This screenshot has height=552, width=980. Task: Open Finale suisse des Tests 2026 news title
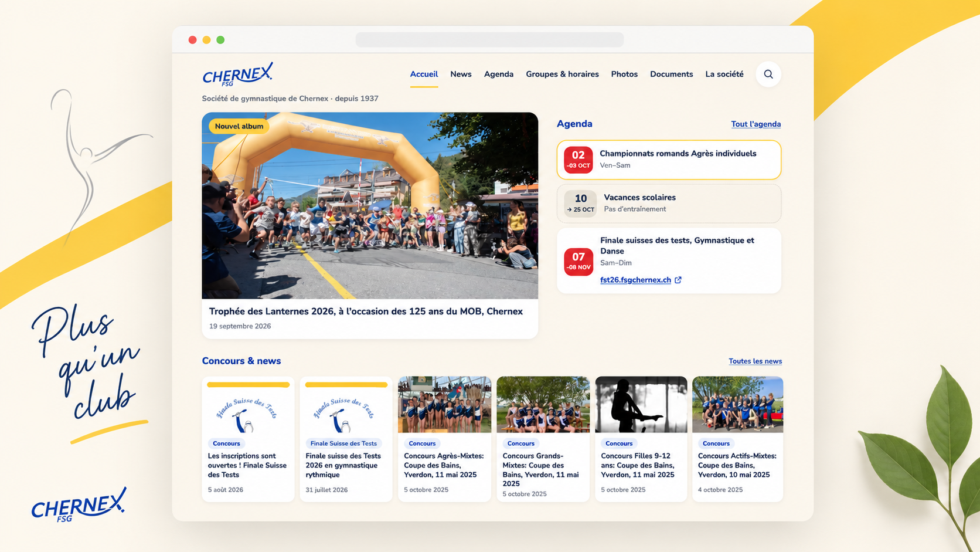[x=343, y=465]
